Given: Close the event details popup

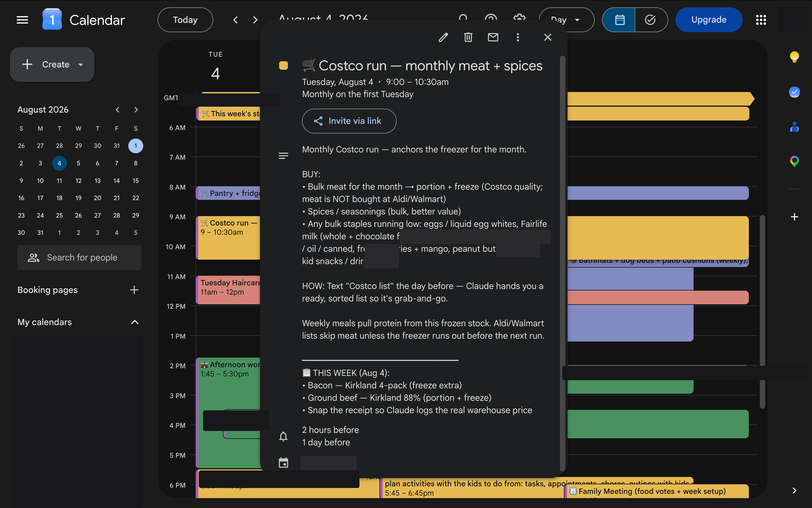Looking at the screenshot, I should (x=548, y=37).
